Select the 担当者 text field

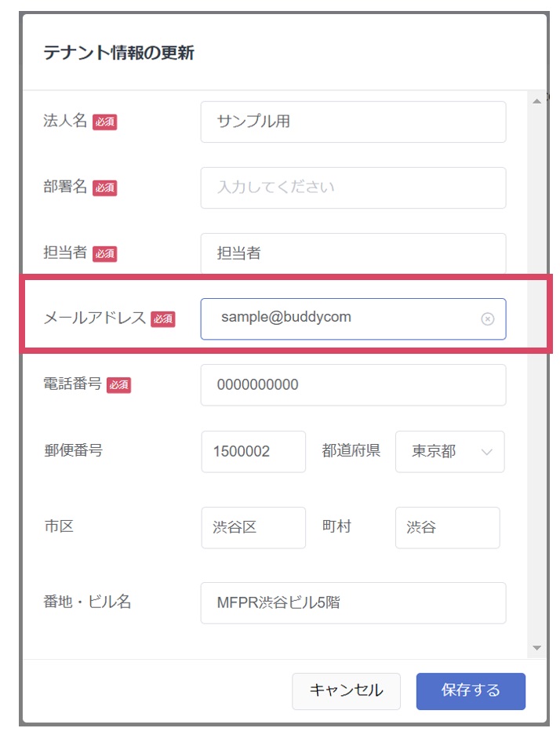(353, 253)
